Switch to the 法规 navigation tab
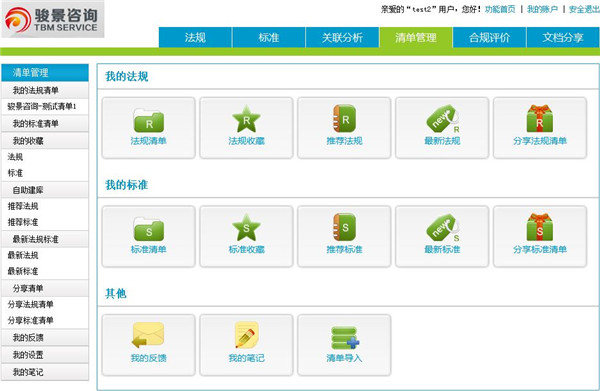 point(195,37)
